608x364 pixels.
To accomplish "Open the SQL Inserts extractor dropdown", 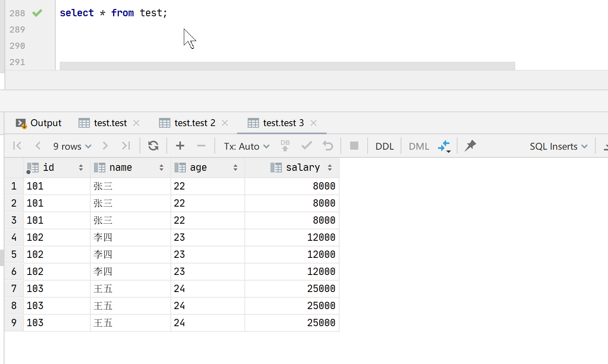I will [558, 146].
